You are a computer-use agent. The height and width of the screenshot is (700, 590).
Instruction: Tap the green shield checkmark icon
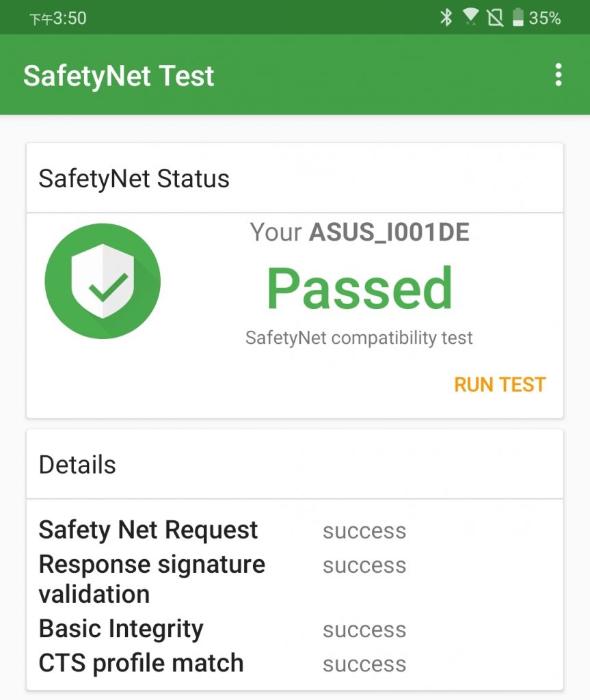coord(103,281)
